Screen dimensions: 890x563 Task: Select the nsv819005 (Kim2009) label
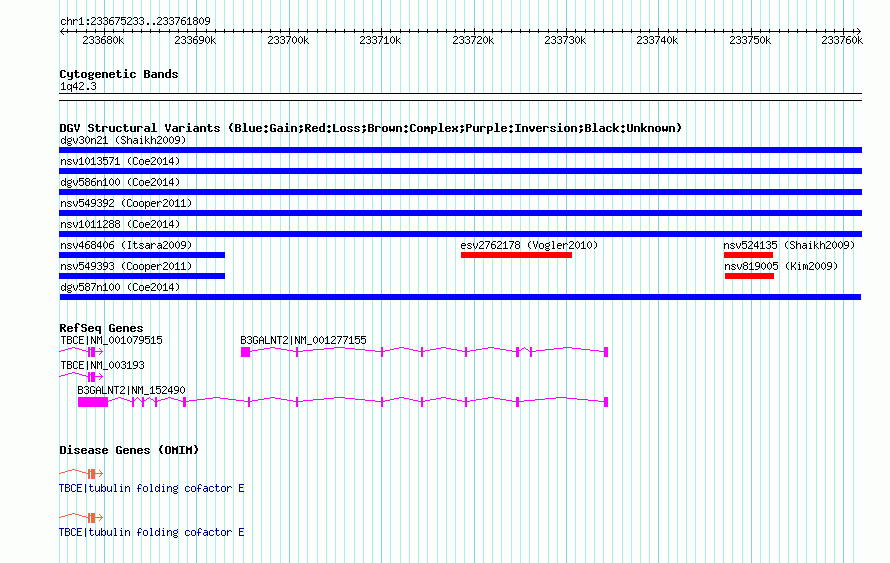(x=781, y=266)
